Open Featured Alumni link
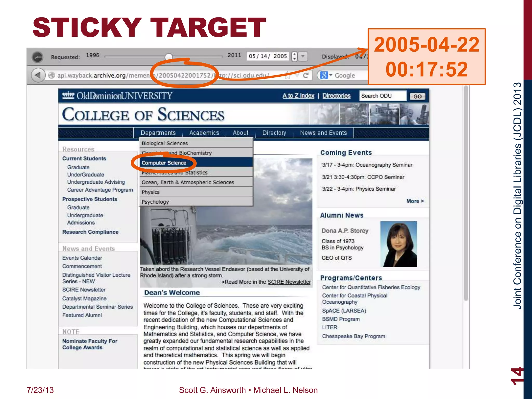The image size is (532, 399). pyautogui.click(x=82, y=315)
